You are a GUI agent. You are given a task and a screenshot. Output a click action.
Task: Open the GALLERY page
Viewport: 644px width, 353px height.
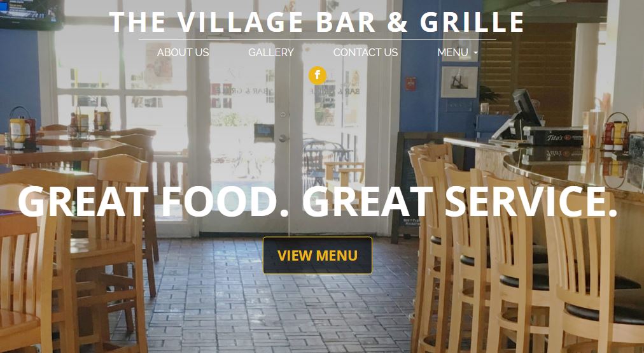[271, 53]
